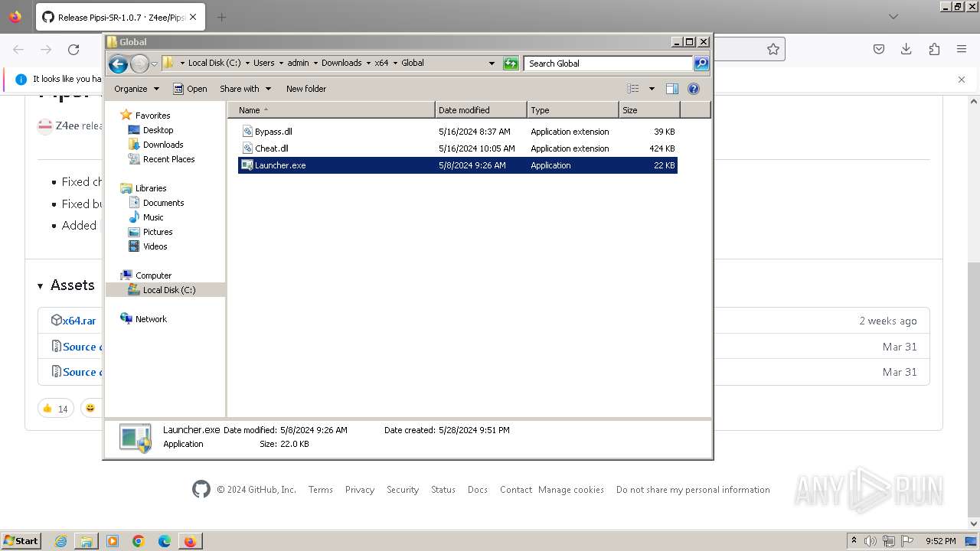Open the Share with menu
This screenshot has width=980, height=551.
click(x=245, y=89)
